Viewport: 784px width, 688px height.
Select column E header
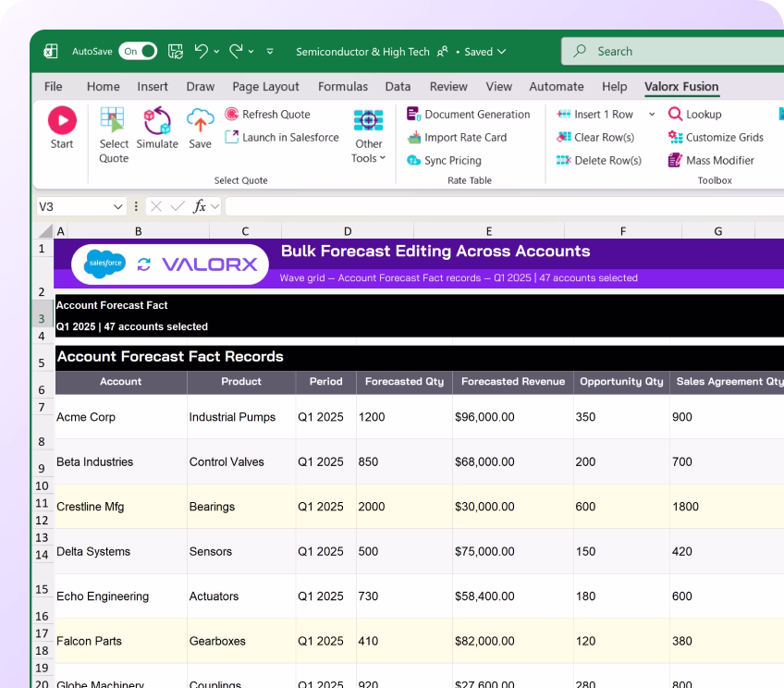point(489,231)
